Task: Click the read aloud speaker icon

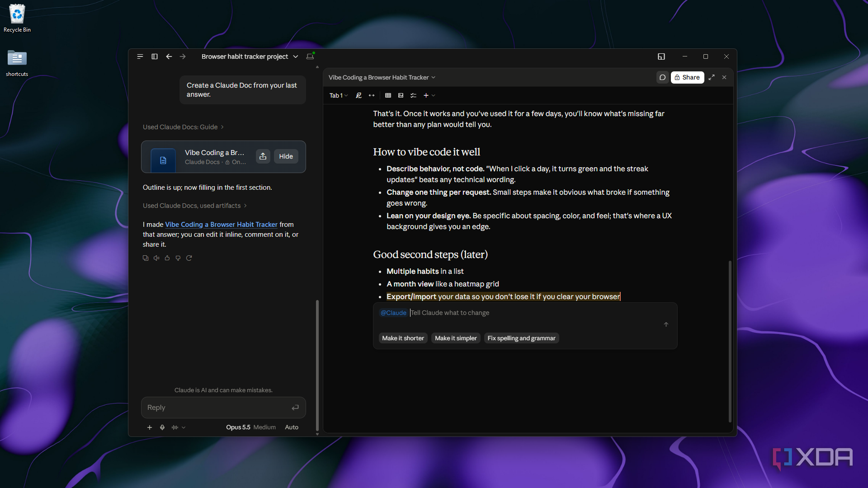Action: tap(156, 258)
